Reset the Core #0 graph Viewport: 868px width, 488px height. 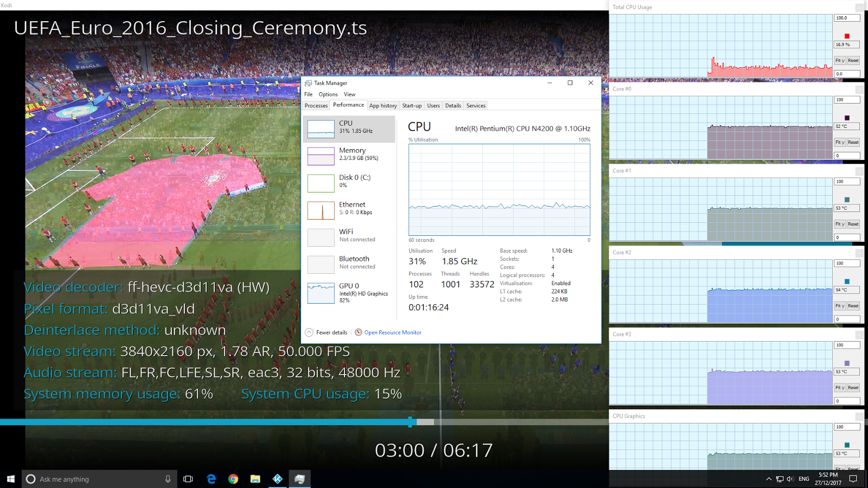click(853, 143)
